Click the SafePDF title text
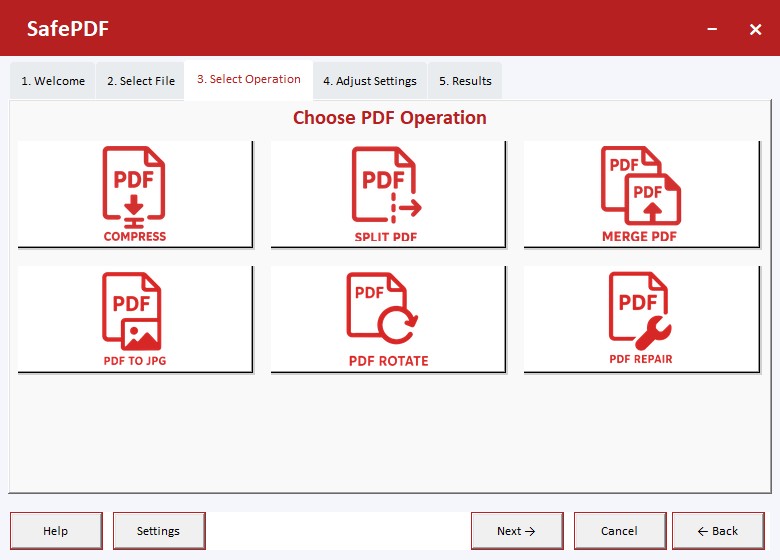Viewport: 780px width, 560px height. pyautogui.click(x=68, y=29)
